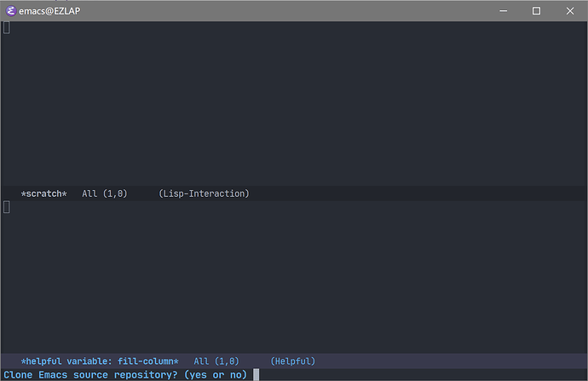Click the emacs@EZLAP window title

pos(49,11)
